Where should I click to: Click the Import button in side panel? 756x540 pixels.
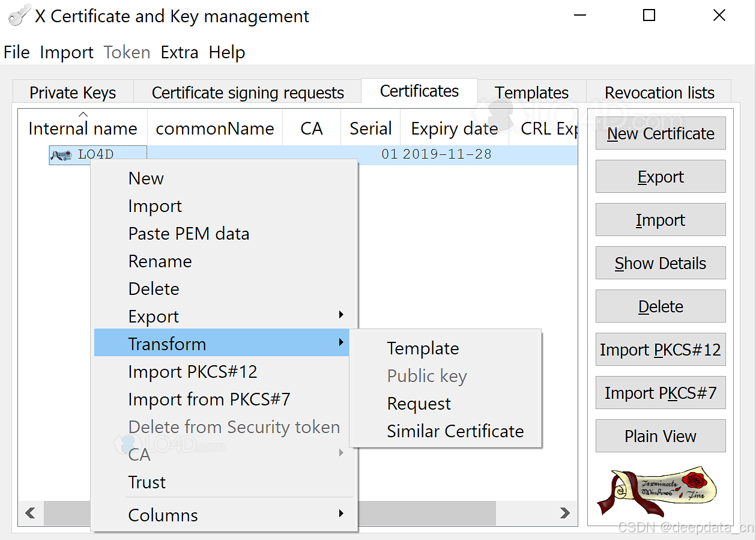pyautogui.click(x=661, y=220)
